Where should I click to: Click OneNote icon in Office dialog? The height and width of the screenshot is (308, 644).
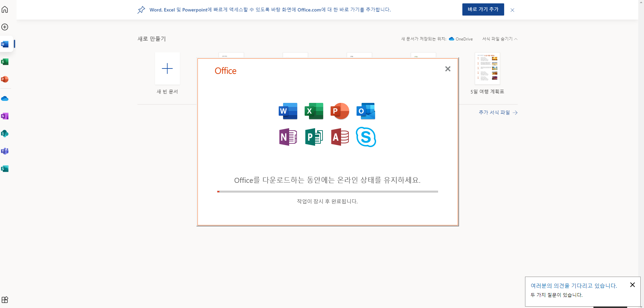pyautogui.click(x=288, y=137)
